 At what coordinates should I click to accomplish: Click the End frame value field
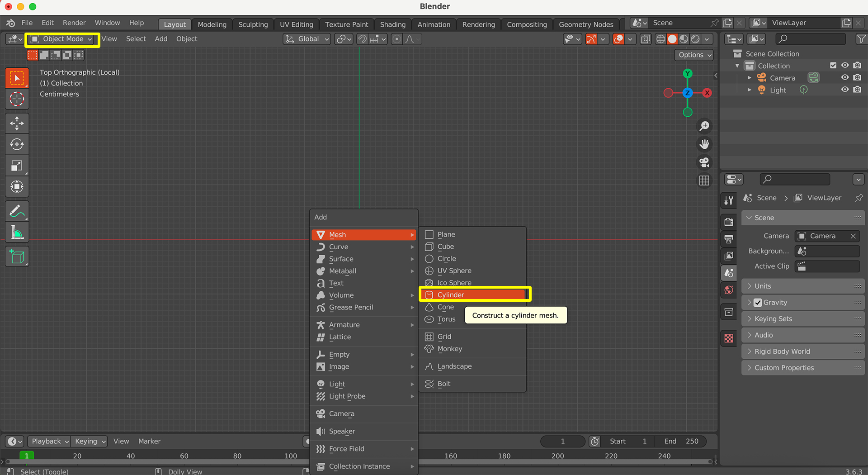click(x=681, y=441)
